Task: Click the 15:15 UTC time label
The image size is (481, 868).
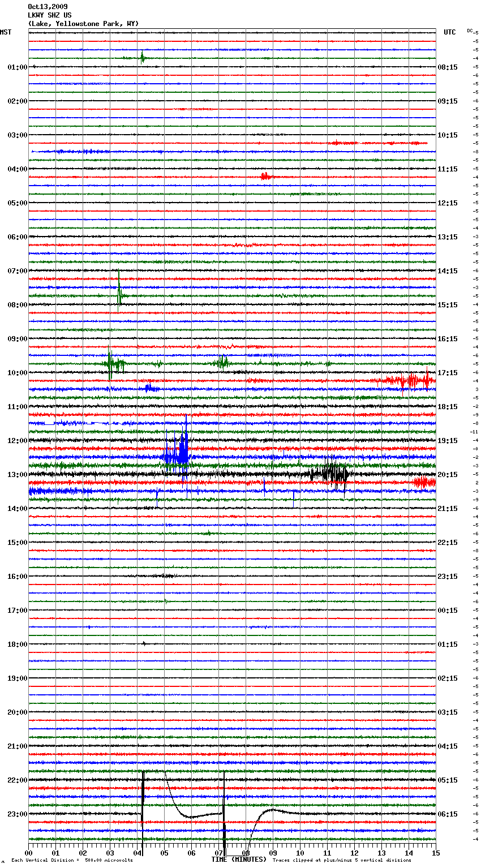Action: pyautogui.click(x=448, y=305)
